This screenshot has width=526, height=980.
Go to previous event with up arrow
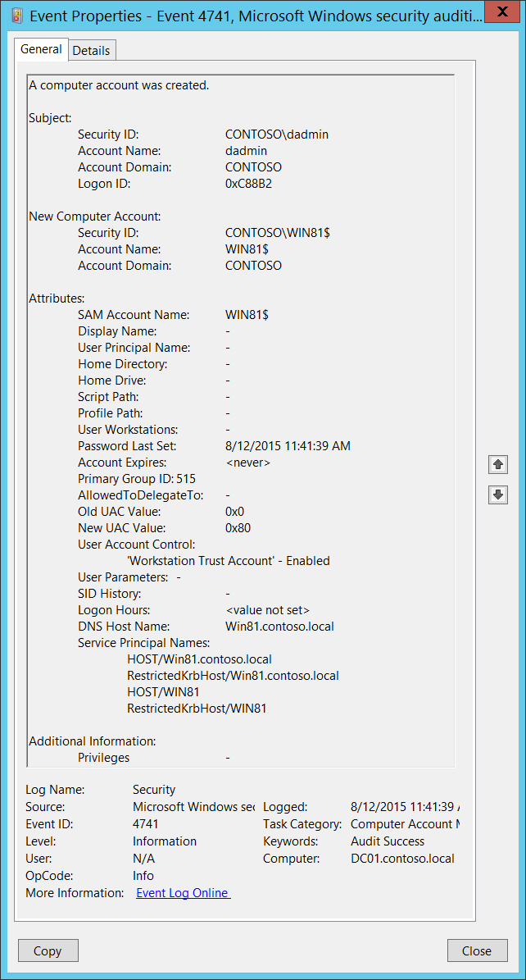[497, 464]
